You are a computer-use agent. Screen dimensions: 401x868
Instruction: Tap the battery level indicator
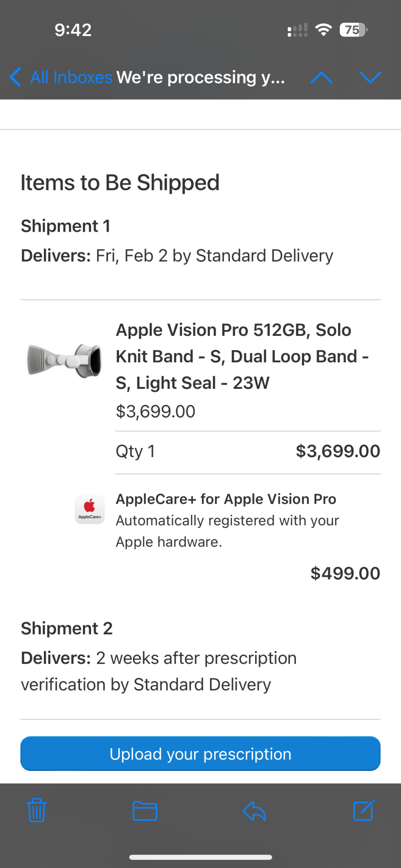click(353, 30)
